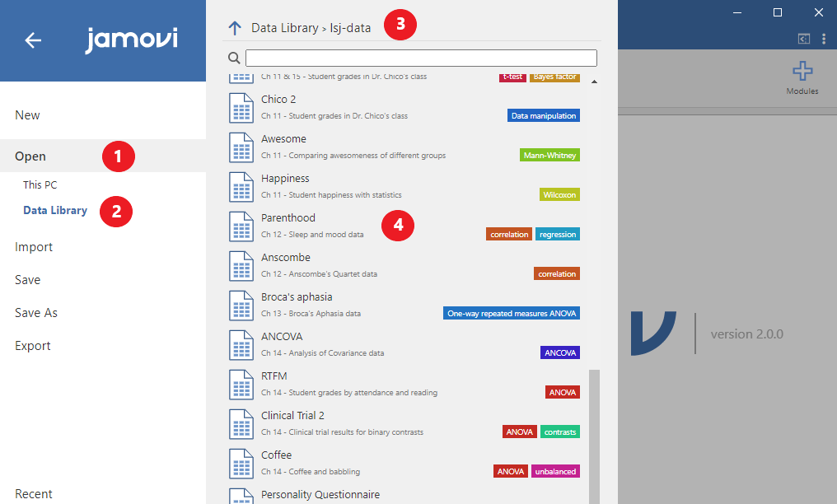Click 'Ch 14 - Analysis of Covariance data' description

pos(322,352)
